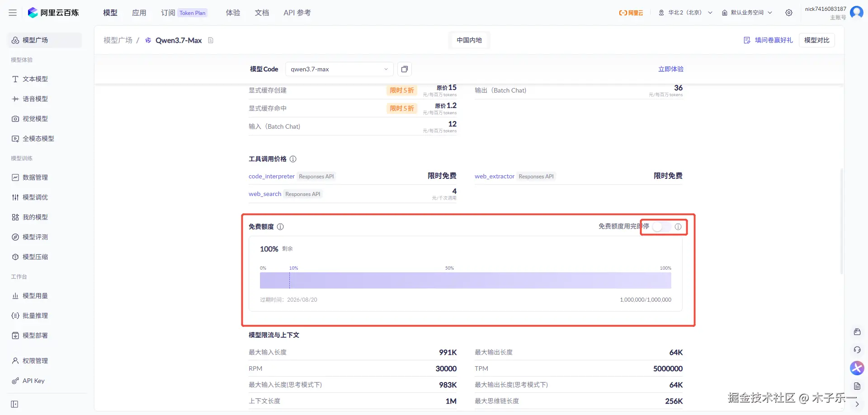Click the free quota progress bar
The width and height of the screenshot is (868, 415).
(x=466, y=280)
